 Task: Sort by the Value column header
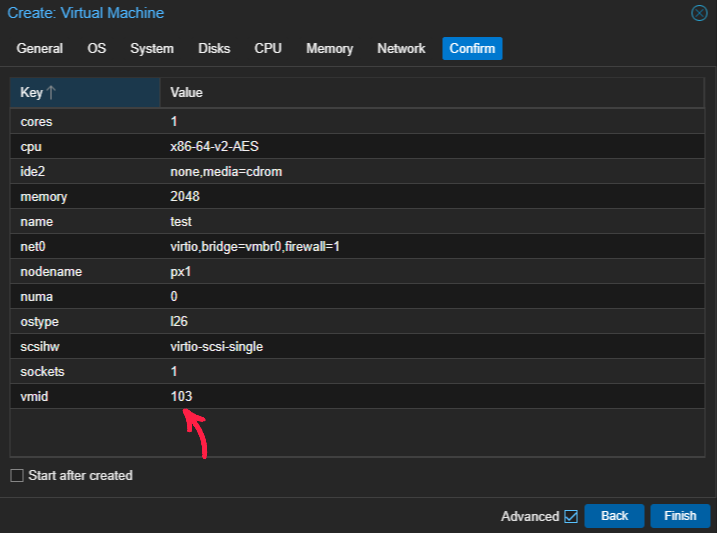186,93
